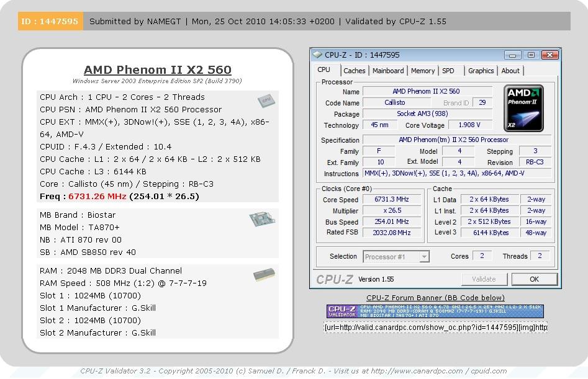Expand the Processor #1 selection dropdown
The image size is (588, 379).
[x=424, y=257]
